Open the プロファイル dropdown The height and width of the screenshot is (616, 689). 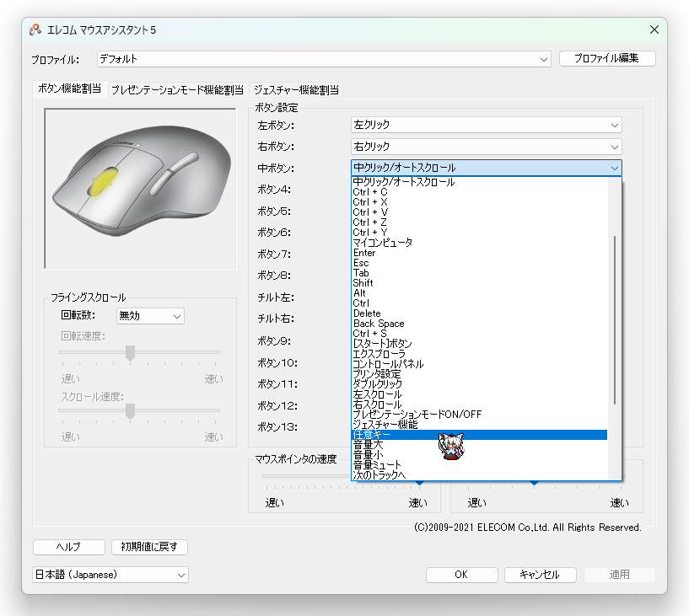coord(323,59)
